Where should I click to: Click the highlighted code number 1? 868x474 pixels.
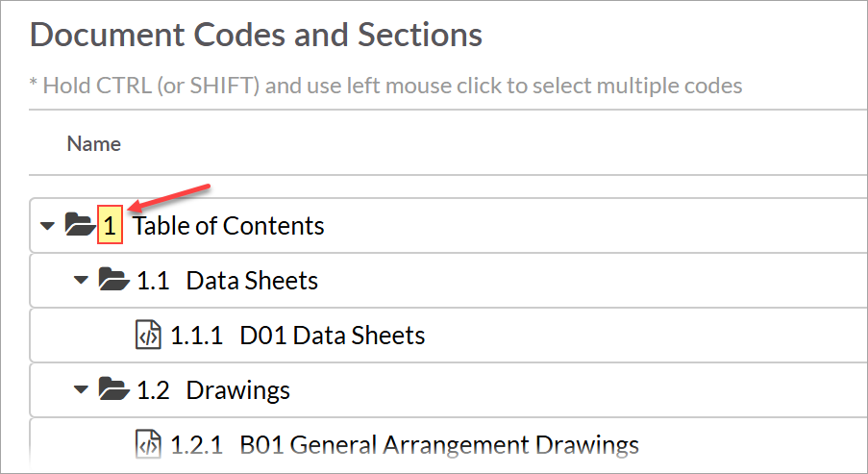(x=110, y=226)
